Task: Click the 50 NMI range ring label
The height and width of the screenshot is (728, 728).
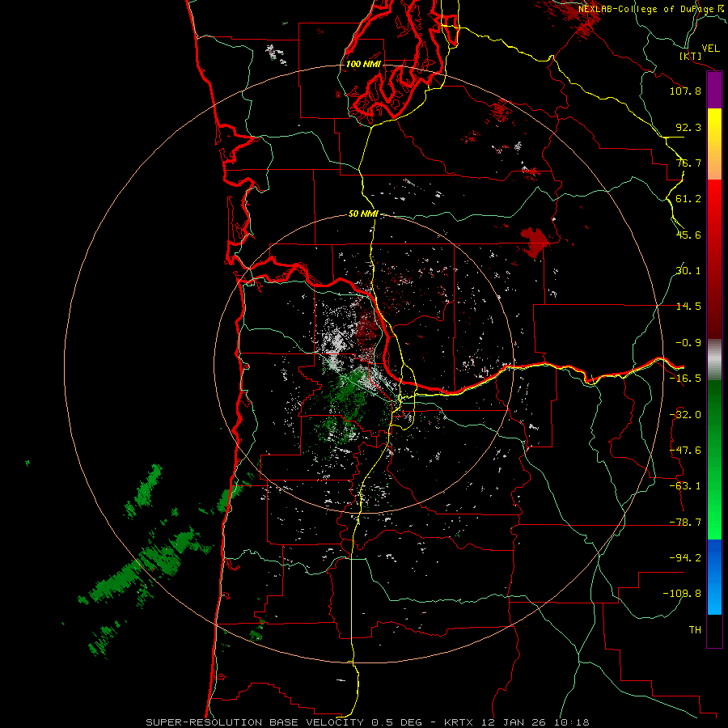Action: [363, 214]
